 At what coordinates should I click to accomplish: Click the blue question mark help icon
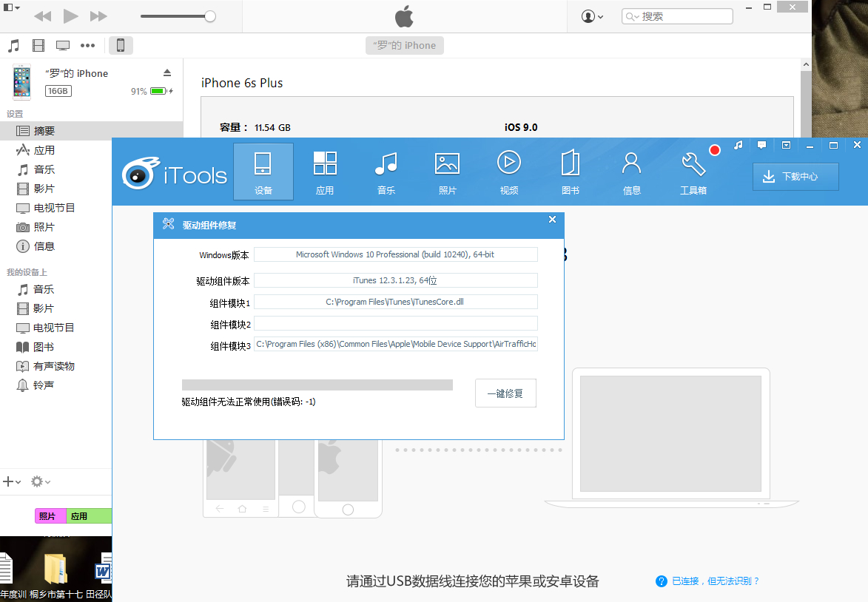(x=661, y=581)
